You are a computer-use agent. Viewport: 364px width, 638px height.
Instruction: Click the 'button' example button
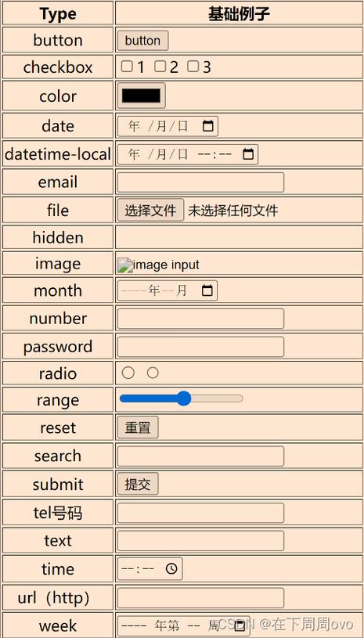pos(142,41)
